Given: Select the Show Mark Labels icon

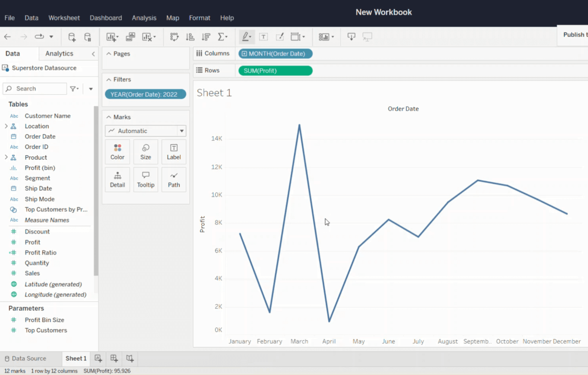Looking at the screenshot, I should click(264, 37).
